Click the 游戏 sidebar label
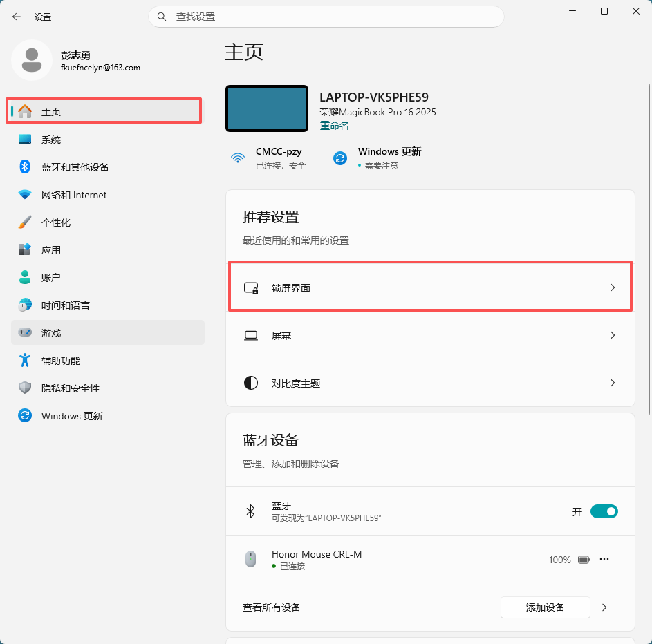652x644 pixels. [x=51, y=333]
